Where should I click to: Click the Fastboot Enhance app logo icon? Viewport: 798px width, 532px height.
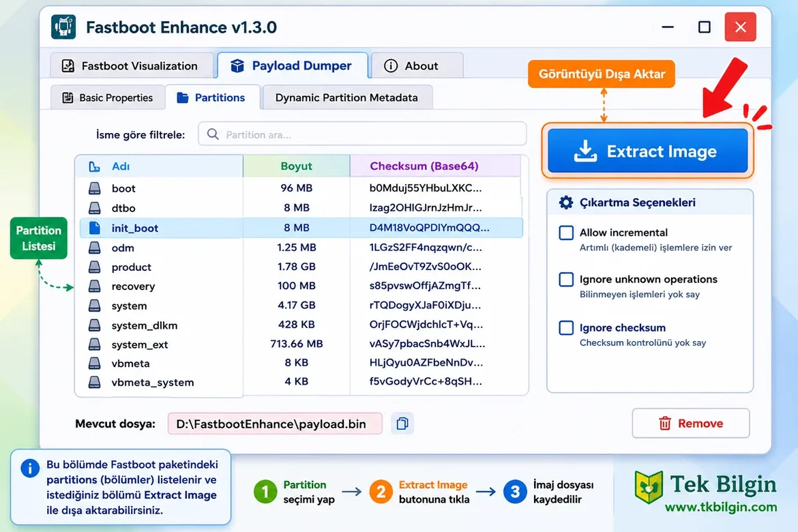pyautogui.click(x=63, y=27)
